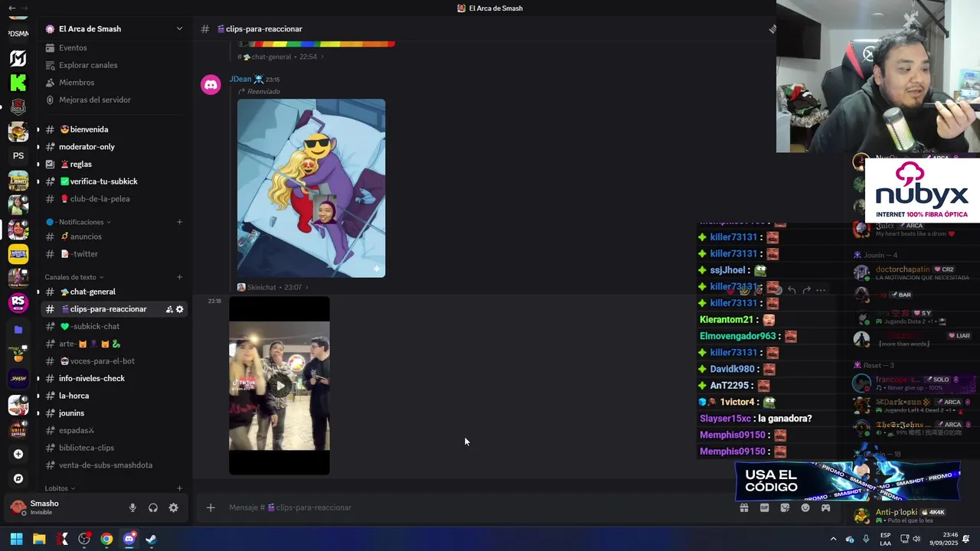This screenshot has width=980, height=551.
Task: Open user settings gear by Smasho
Action: pyautogui.click(x=174, y=507)
